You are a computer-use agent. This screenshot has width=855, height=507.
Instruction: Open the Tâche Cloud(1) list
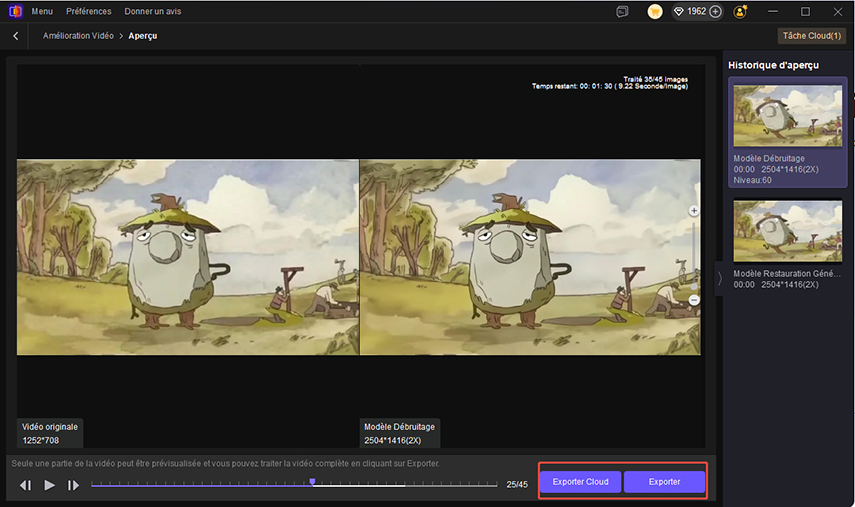(810, 36)
